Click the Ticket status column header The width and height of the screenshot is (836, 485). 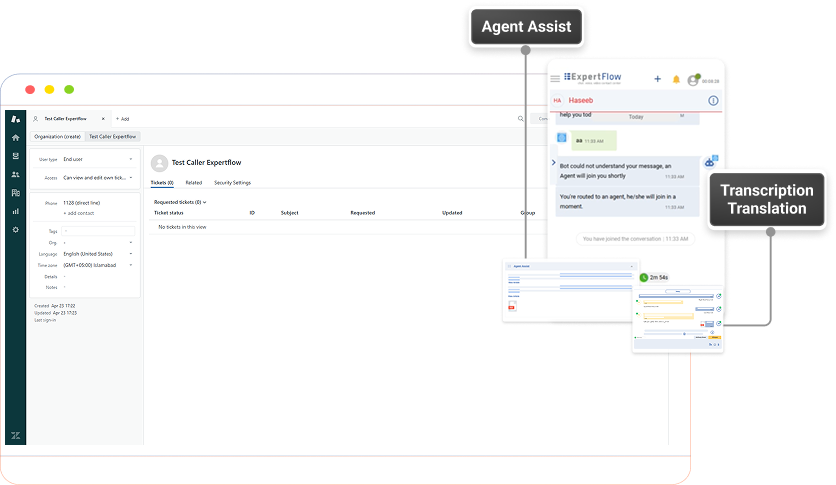pos(168,213)
